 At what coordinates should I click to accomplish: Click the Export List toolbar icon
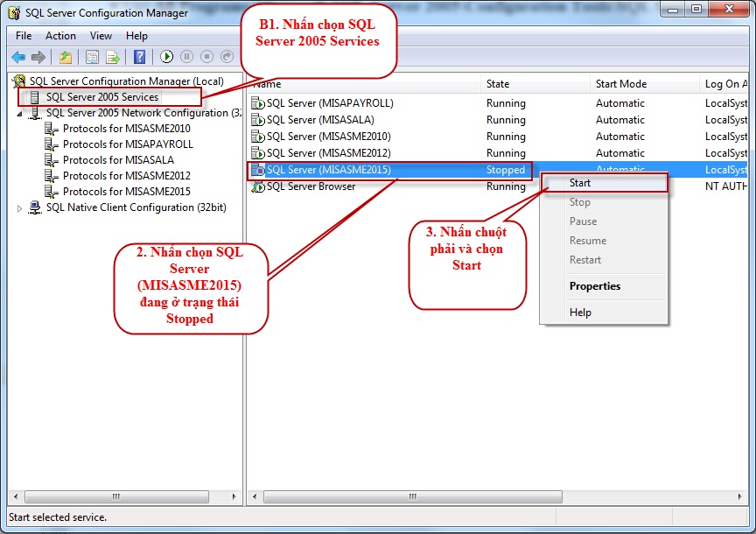coord(113,57)
